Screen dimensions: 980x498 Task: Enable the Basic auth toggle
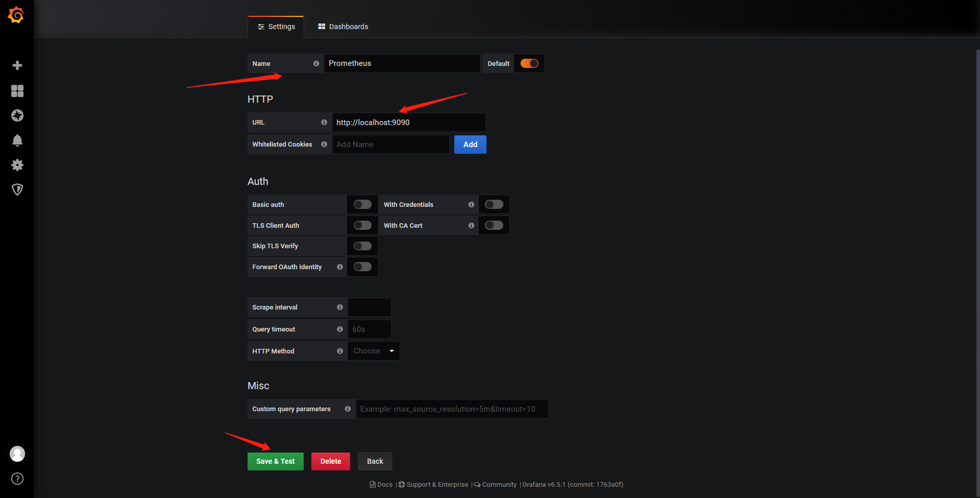[x=362, y=204]
